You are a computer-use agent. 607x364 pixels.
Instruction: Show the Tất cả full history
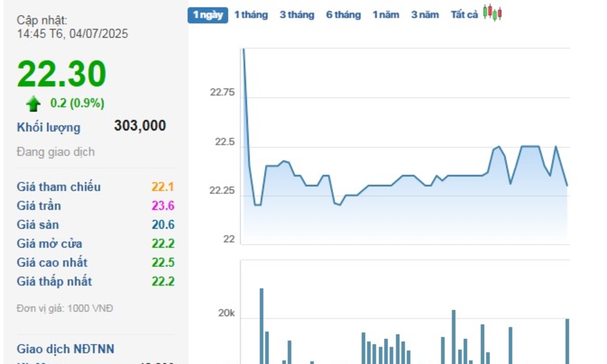pos(464,15)
